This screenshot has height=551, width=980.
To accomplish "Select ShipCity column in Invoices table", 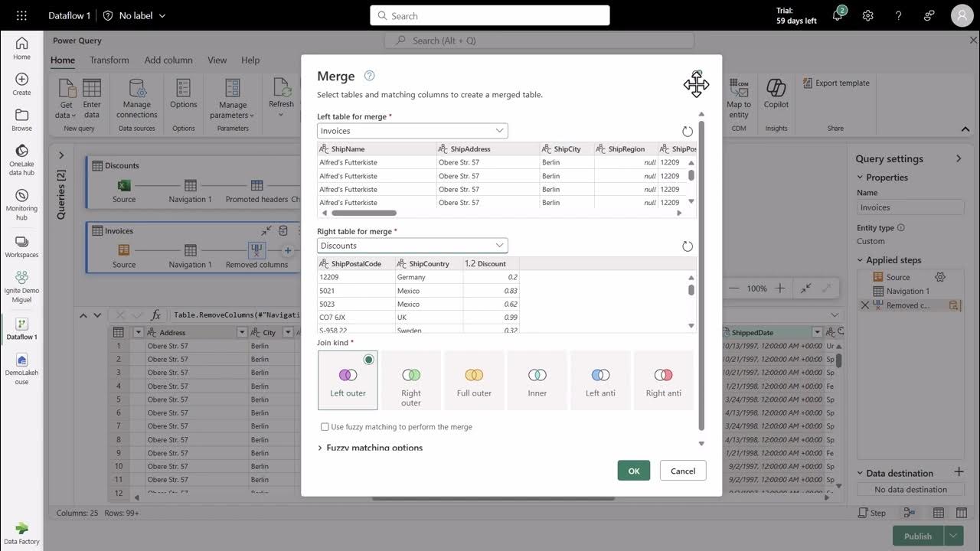I will (567, 148).
